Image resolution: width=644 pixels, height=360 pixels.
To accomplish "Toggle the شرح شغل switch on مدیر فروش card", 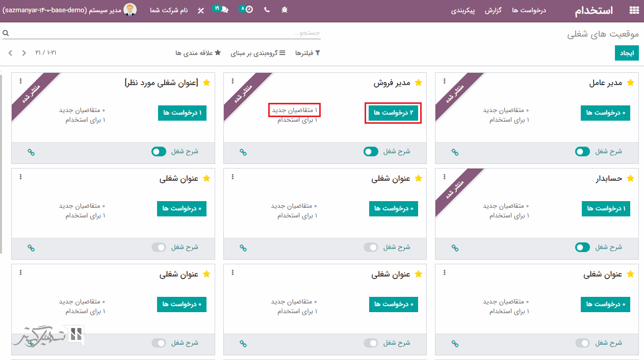I will (371, 151).
